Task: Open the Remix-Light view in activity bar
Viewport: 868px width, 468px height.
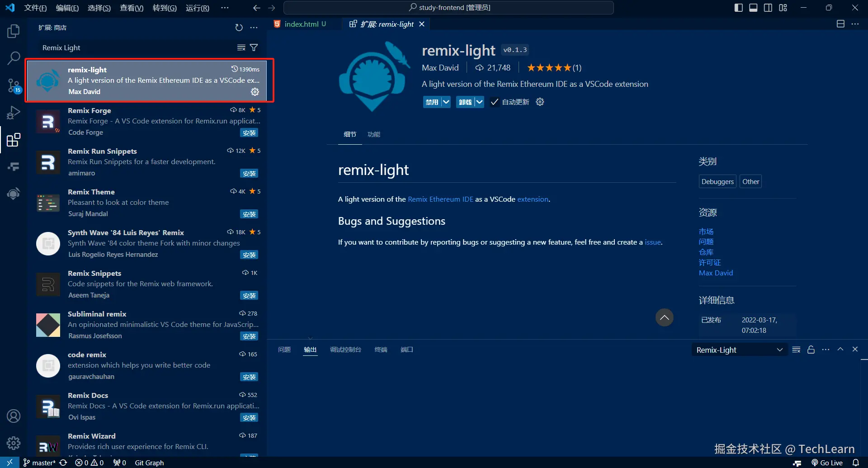Action: (x=14, y=194)
